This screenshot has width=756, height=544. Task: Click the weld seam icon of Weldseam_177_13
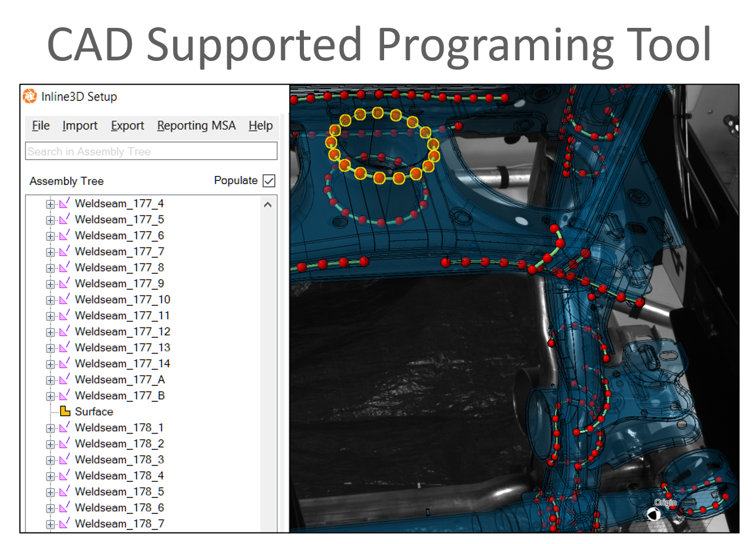(x=65, y=347)
